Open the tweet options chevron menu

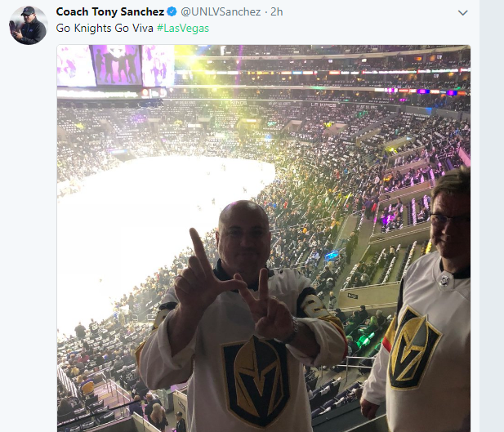click(x=462, y=13)
